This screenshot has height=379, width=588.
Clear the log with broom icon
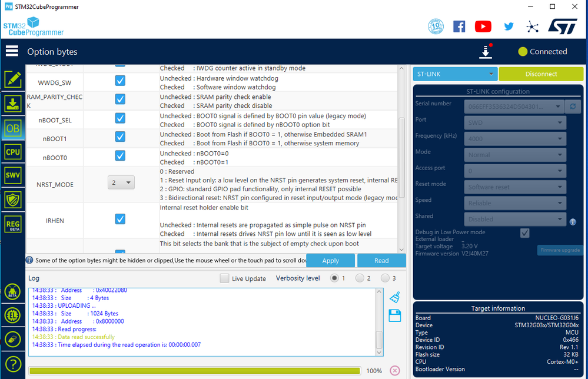[x=395, y=297]
